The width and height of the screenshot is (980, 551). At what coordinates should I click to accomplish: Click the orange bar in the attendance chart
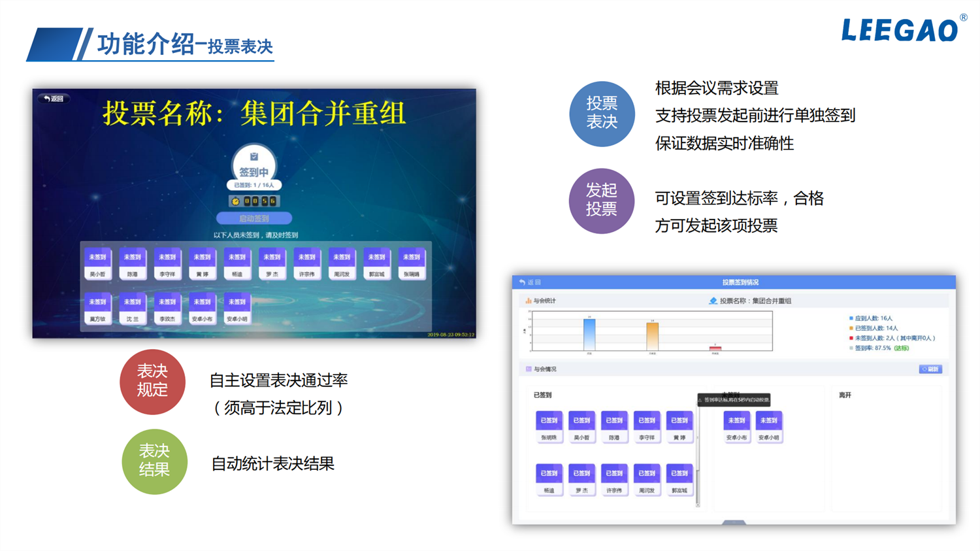[652, 336]
